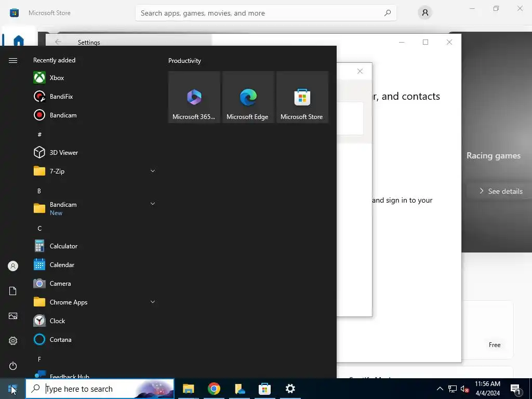Open 3D Viewer app
The width and height of the screenshot is (532, 399).
pyautogui.click(x=95, y=152)
